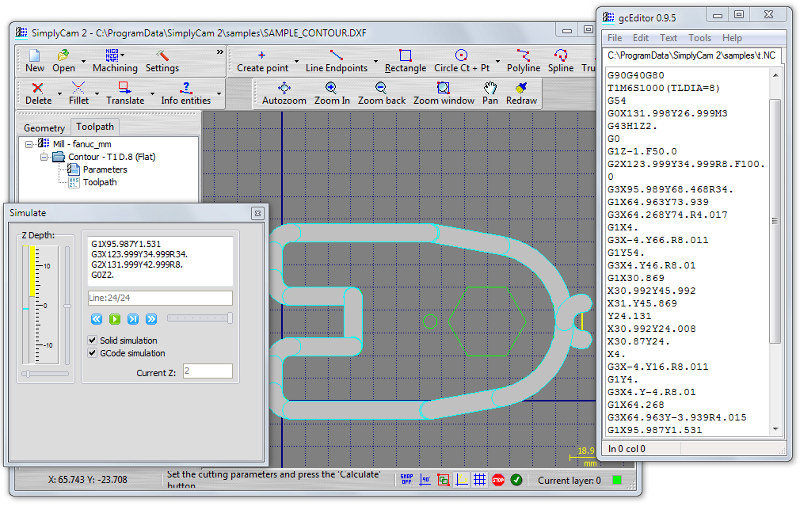The image size is (800, 506).
Task: Click the Delete tool icon
Action: (38, 88)
